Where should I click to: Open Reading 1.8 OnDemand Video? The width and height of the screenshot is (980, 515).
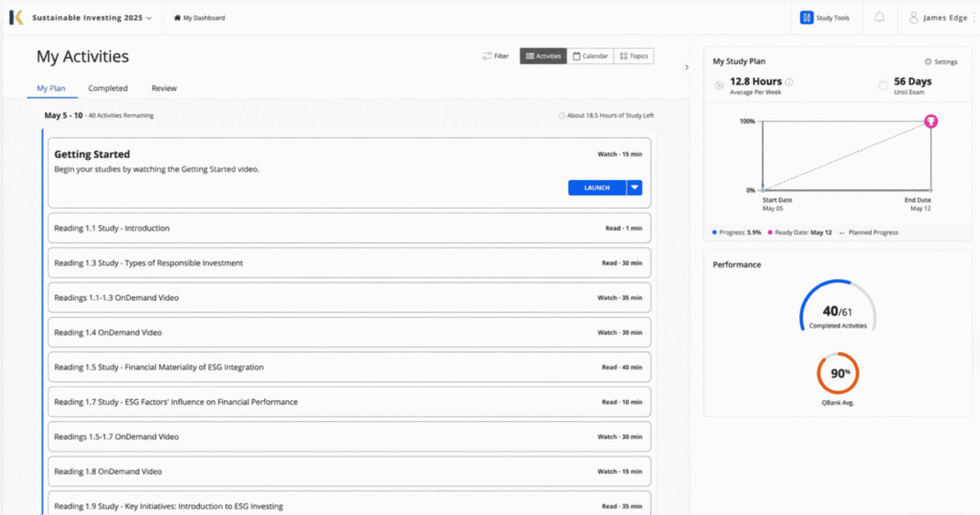349,471
